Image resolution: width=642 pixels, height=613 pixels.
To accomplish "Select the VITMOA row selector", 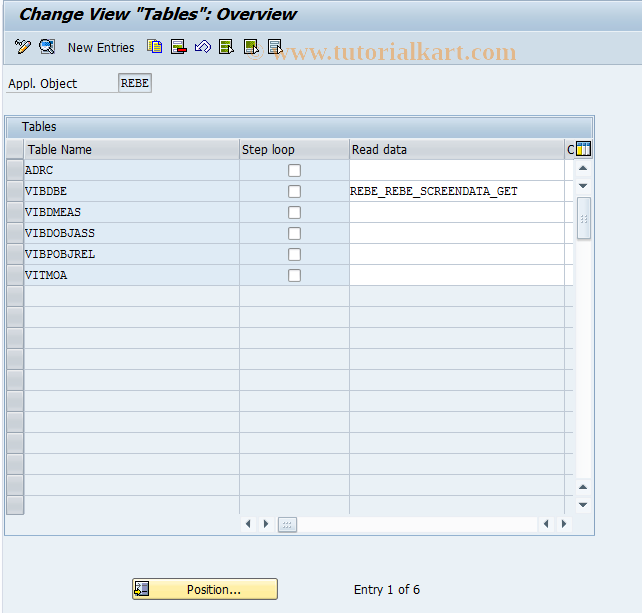I will tap(15, 275).
